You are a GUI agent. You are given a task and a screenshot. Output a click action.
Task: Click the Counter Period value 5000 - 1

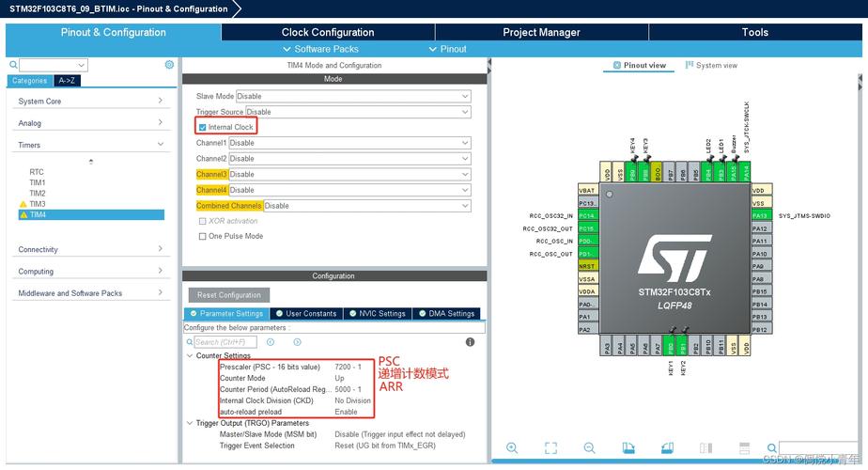coord(348,389)
